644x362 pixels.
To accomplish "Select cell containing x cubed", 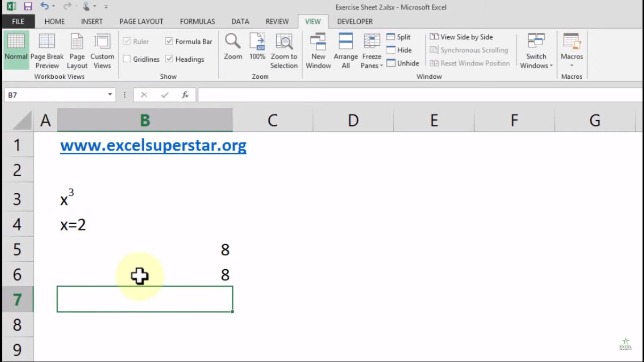I will pos(145,197).
